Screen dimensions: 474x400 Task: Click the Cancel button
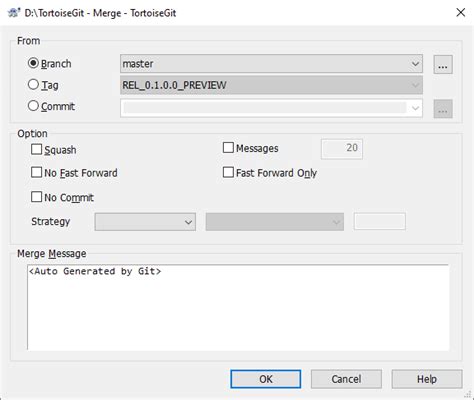click(346, 379)
